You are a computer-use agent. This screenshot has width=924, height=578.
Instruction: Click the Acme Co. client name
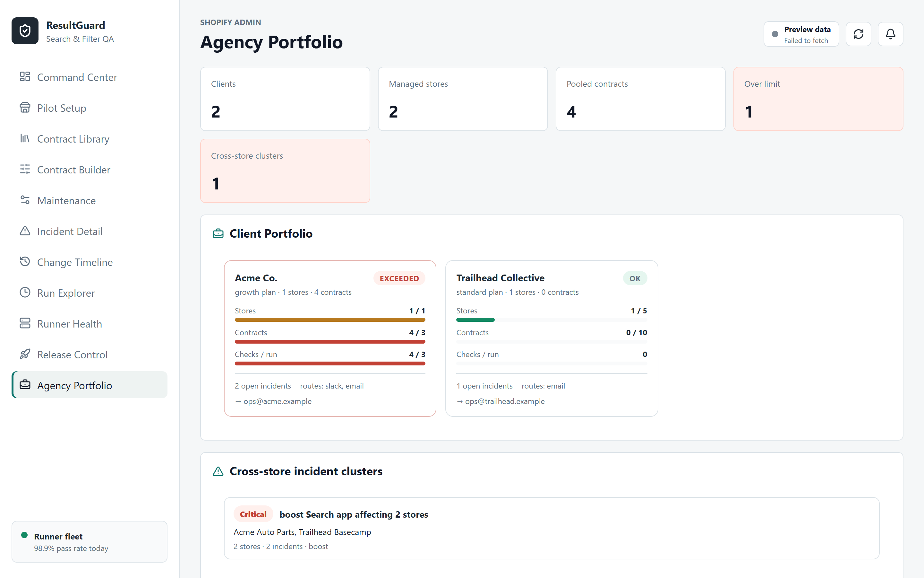click(256, 278)
